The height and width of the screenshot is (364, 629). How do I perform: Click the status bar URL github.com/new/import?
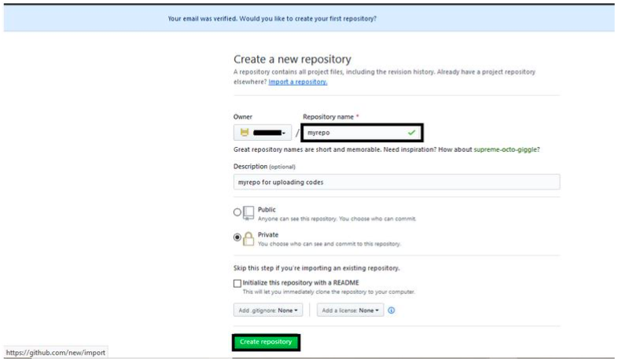[x=55, y=352]
